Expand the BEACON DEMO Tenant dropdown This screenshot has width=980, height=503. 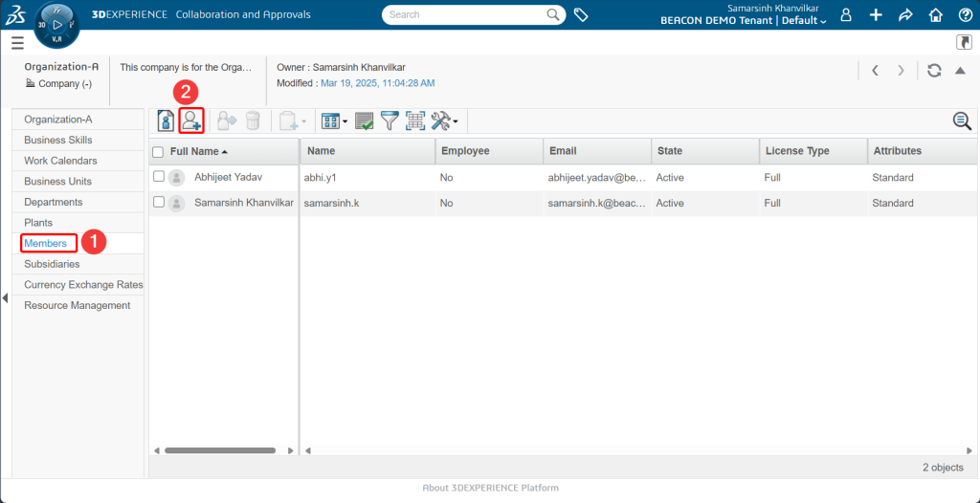click(744, 21)
